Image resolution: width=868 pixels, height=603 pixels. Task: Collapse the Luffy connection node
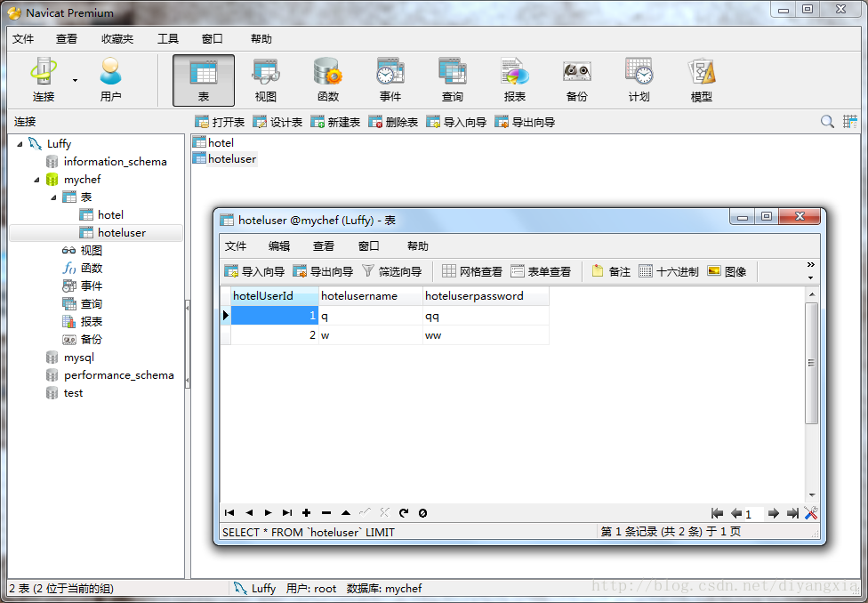pyautogui.click(x=20, y=144)
